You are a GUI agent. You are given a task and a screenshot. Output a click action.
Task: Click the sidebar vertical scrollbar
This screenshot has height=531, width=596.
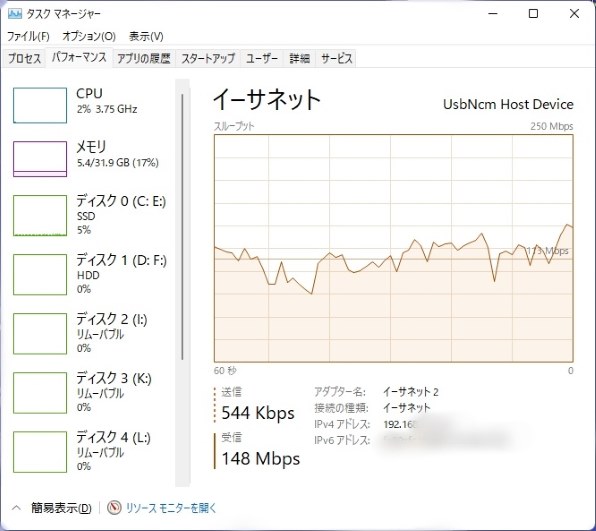point(182,227)
